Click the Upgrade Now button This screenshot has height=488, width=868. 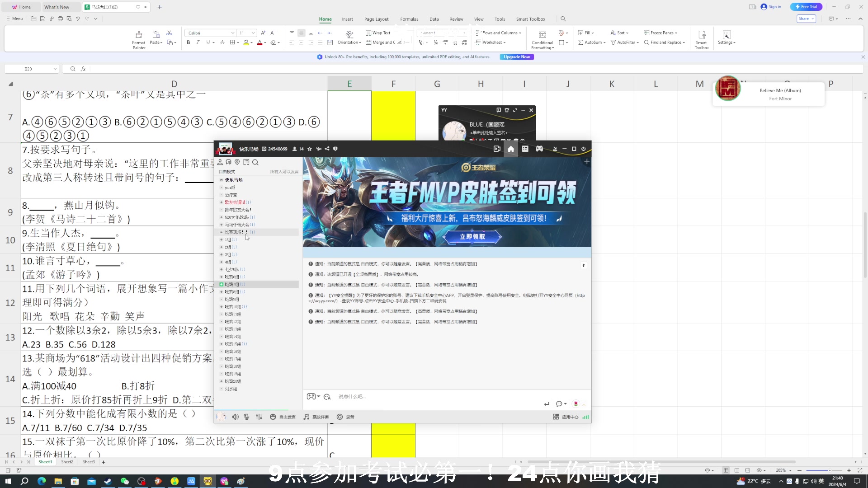coord(516,56)
